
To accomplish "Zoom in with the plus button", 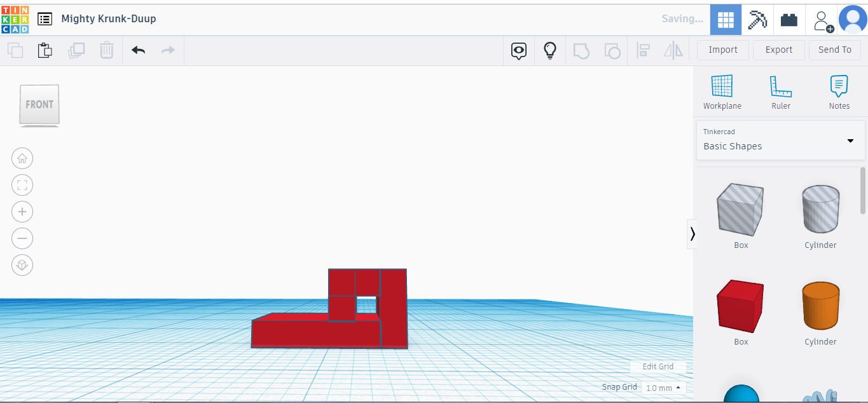I will 22,212.
